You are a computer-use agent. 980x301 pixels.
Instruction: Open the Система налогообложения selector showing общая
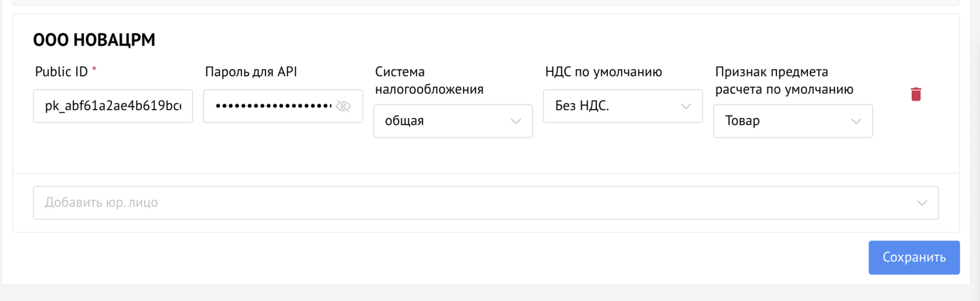443,121
